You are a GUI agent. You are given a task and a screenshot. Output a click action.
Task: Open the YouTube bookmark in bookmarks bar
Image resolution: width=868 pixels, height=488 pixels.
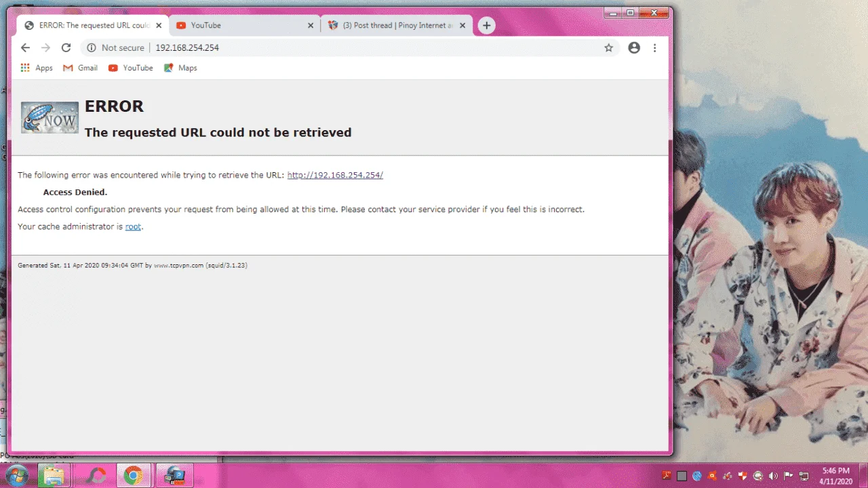click(131, 68)
